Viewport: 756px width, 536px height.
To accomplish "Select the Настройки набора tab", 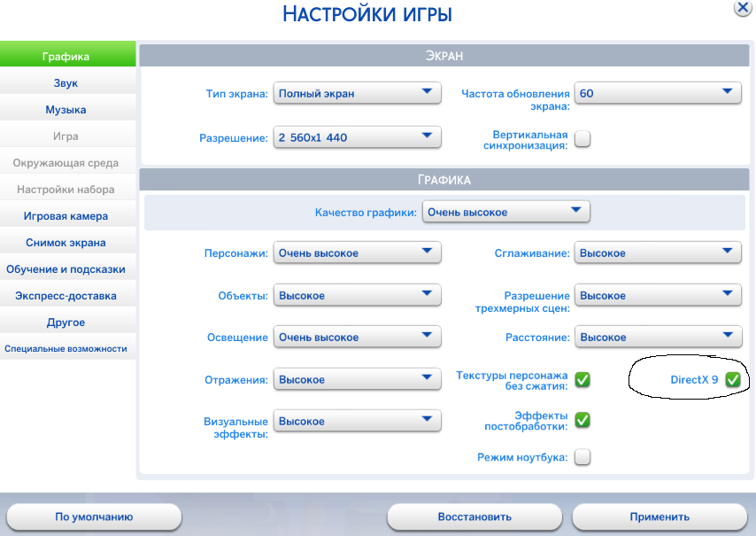I will [x=67, y=189].
